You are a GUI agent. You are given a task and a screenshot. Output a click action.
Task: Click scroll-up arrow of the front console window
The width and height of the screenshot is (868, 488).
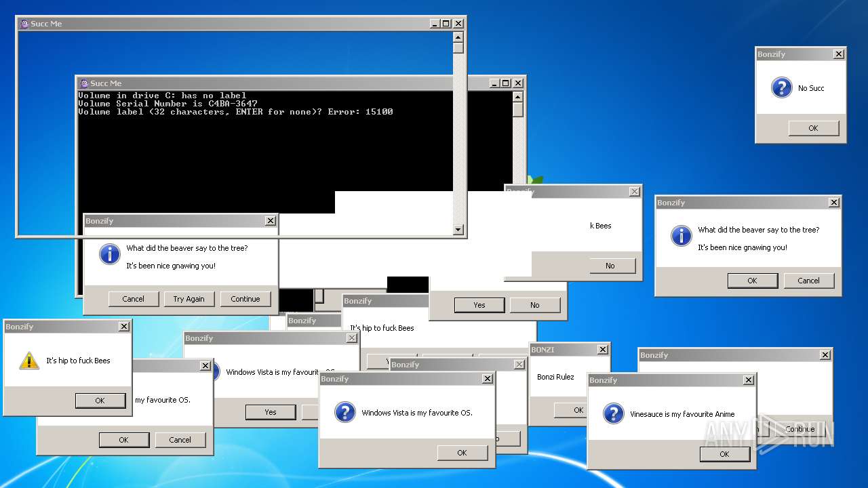coord(518,97)
